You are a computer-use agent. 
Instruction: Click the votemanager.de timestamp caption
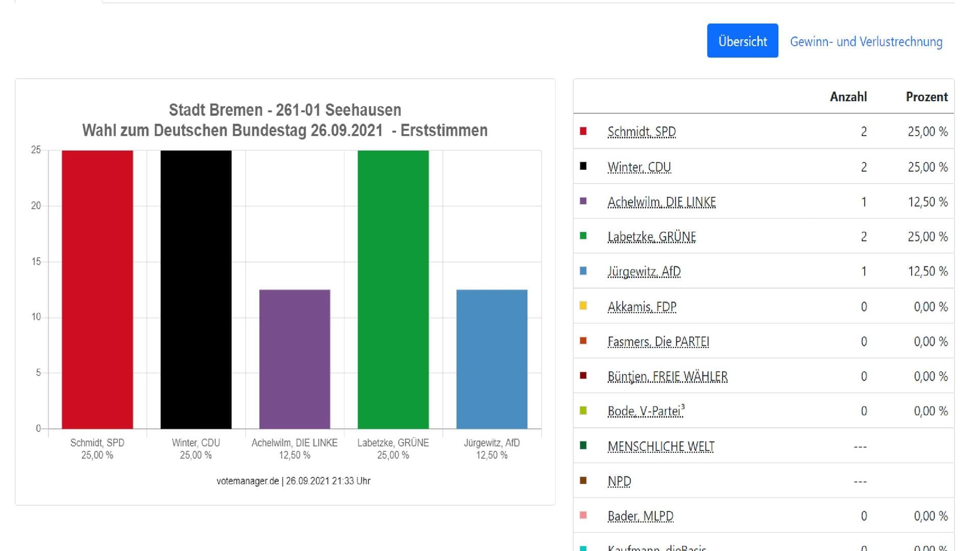point(293,481)
